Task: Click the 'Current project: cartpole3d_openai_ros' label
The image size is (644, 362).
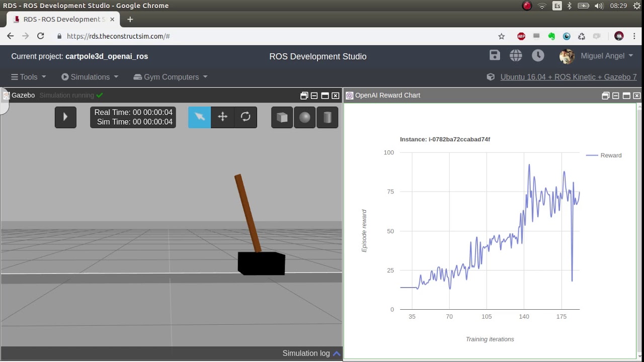Action: point(79,56)
